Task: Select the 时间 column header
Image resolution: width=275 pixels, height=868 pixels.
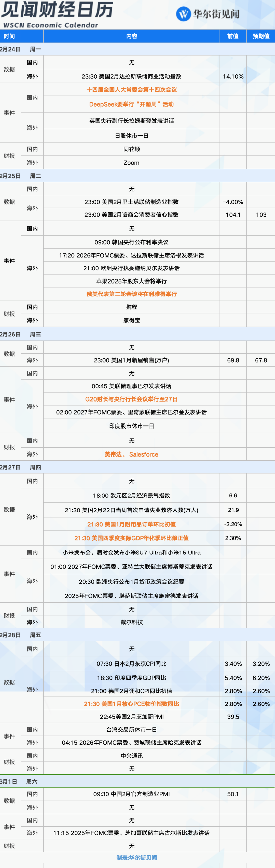Action: point(9,36)
